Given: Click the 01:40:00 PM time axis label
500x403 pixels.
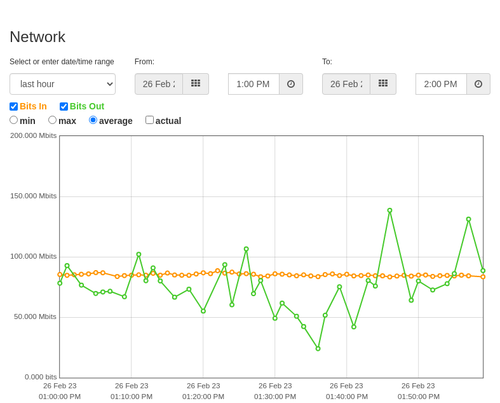Looking at the screenshot, I should point(347,397).
